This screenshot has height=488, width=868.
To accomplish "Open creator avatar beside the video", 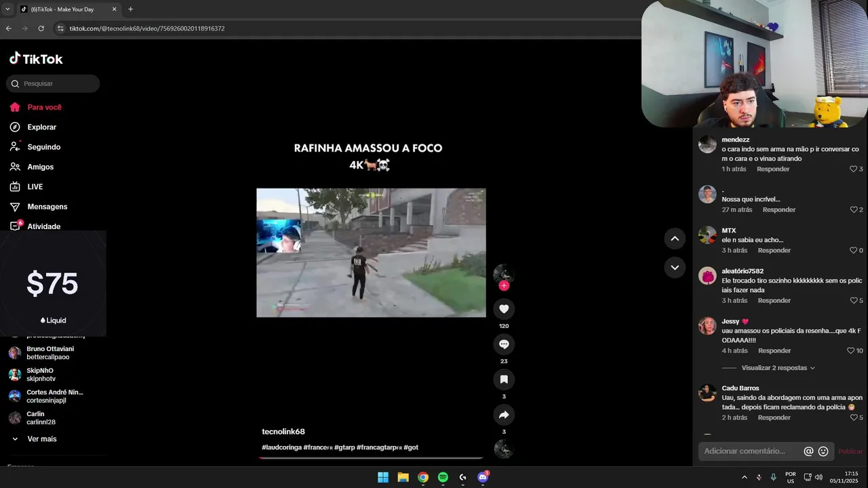I will 504,274.
